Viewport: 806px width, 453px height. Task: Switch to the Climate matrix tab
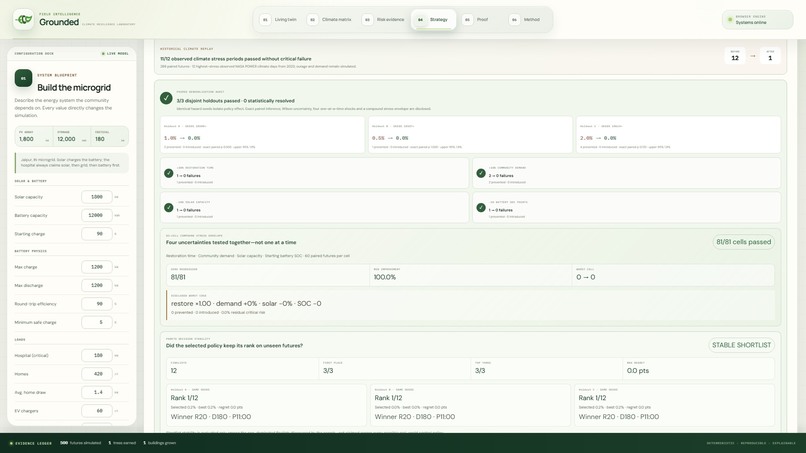331,20
